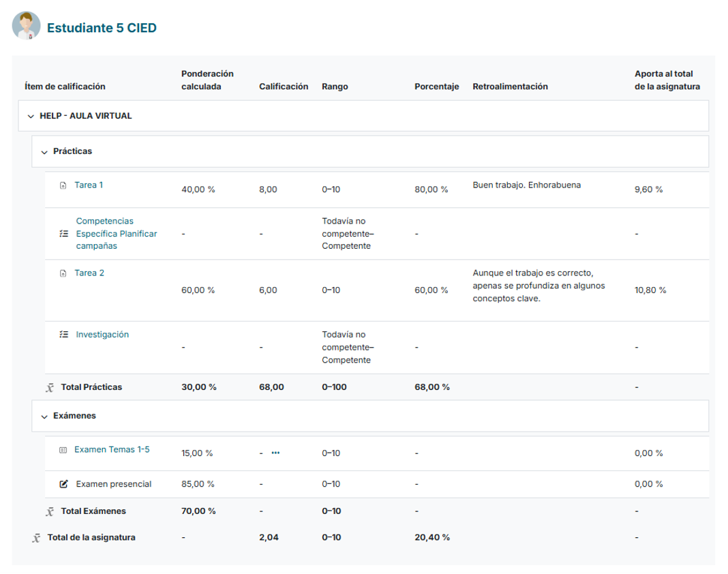Image resolution: width=728 pixels, height=574 pixels.
Task: Click the Retroalimentación column header
Action: click(511, 87)
